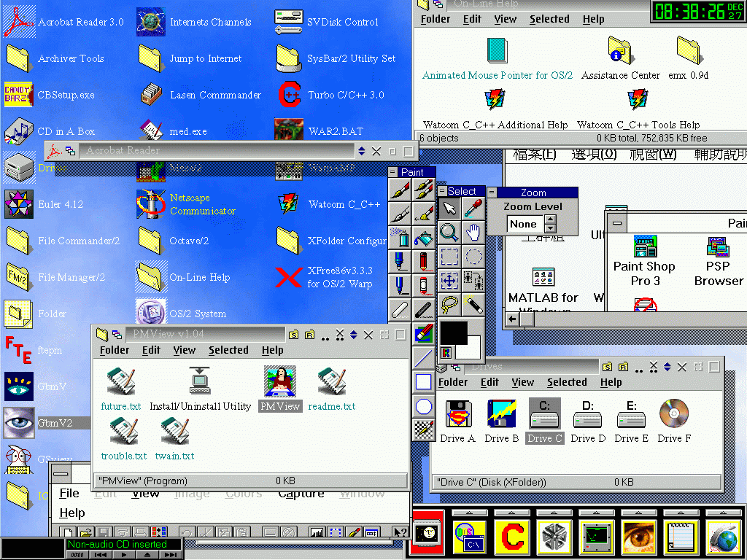Screen dimensions: 747x560
Task: Expand drawer above the DOS launch icon
Action: tap(469, 513)
